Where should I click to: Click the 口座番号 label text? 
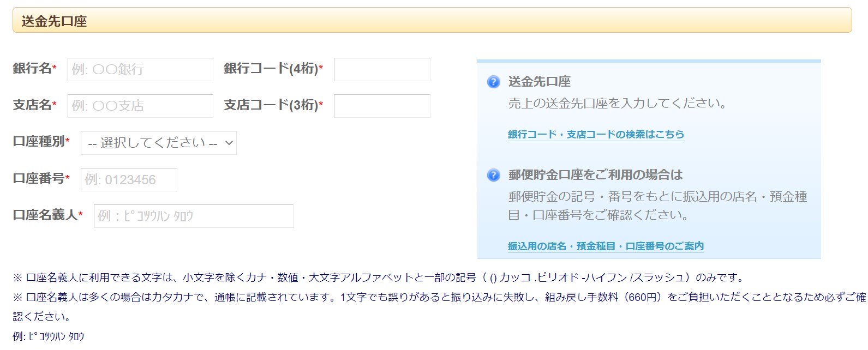click(x=39, y=179)
